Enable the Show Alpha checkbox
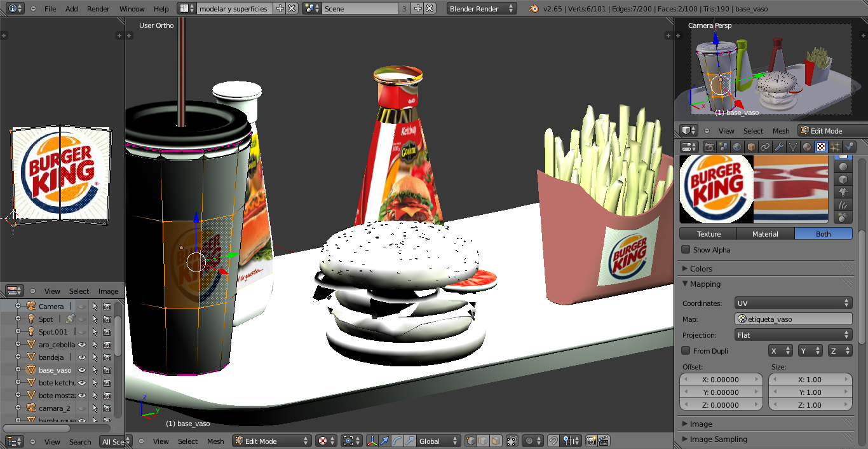This screenshot has width=868, height=449. (686, 250)
